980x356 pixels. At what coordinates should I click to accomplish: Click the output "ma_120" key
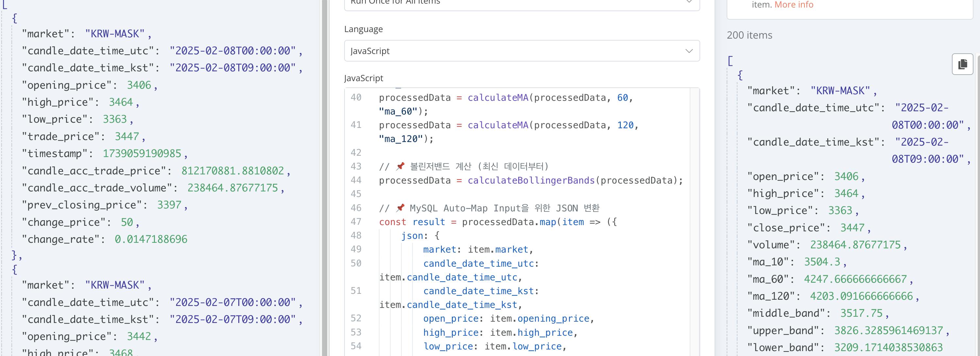point(771,296)
